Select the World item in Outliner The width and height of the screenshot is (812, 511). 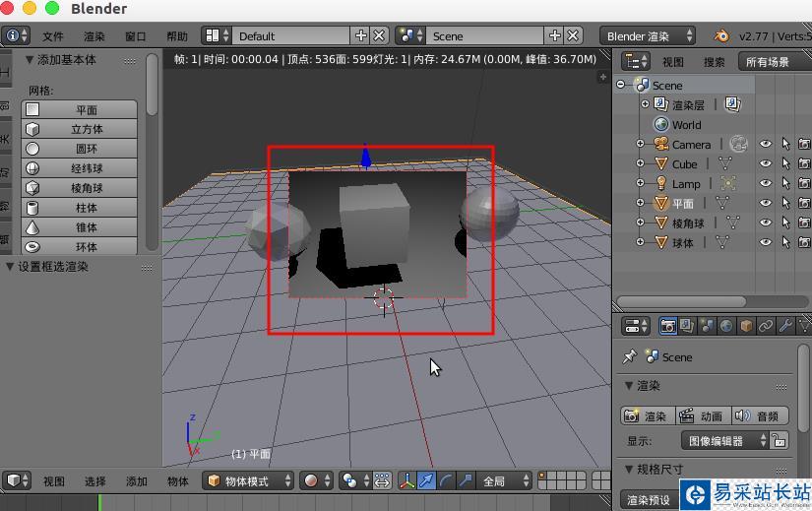686,125
